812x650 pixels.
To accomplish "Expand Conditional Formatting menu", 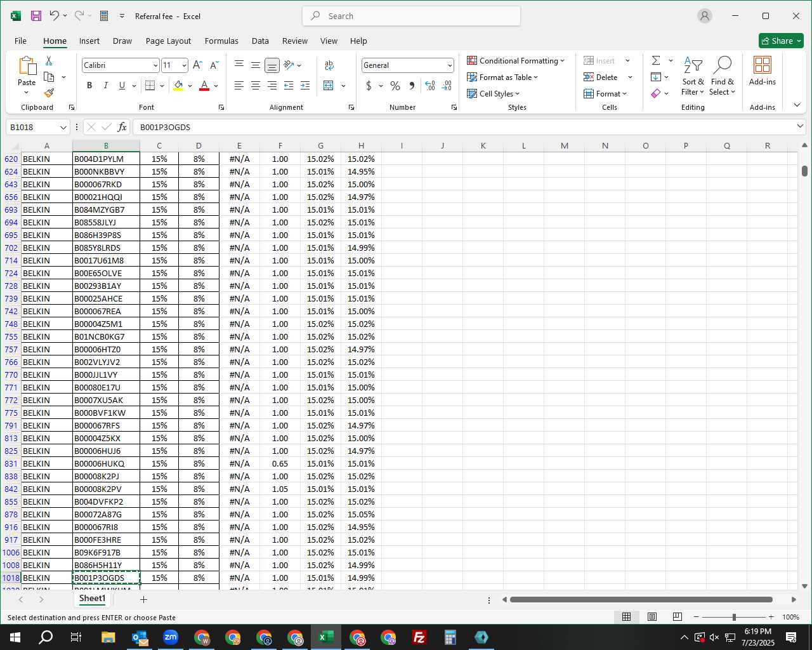I will click(516, 60).
